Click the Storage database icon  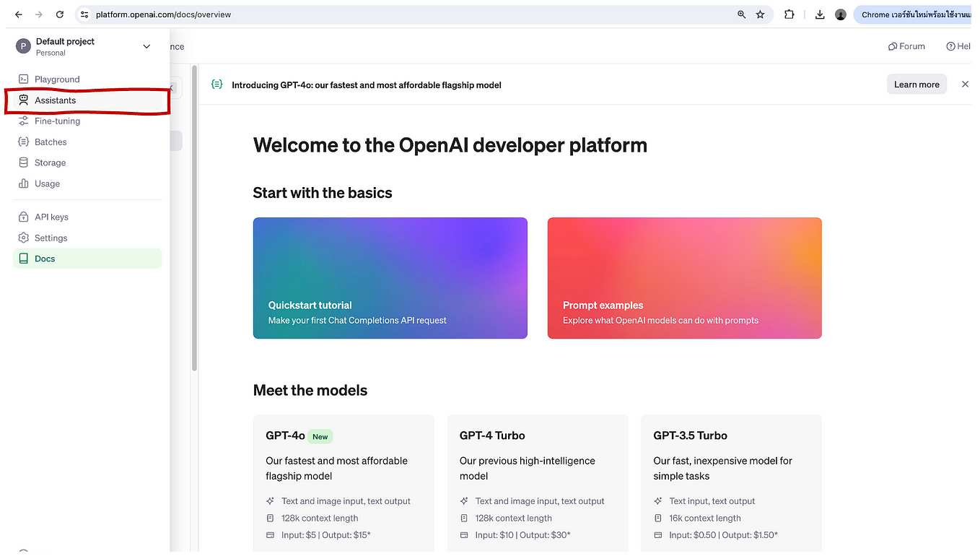pyautogui.click(x=24, y=163)
